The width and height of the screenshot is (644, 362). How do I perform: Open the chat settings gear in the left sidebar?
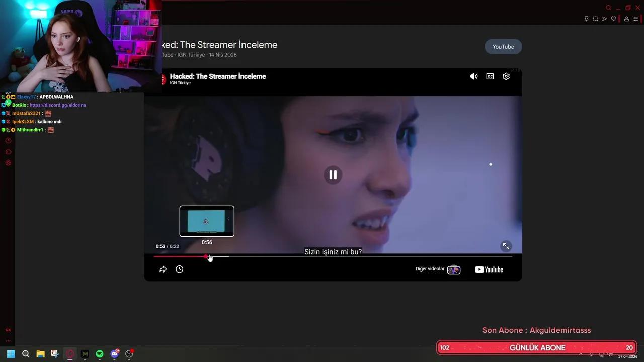8,162
